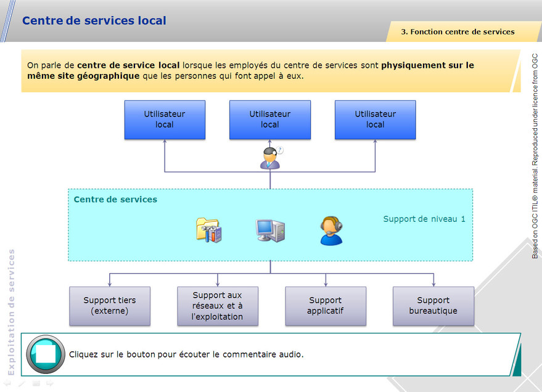Click the 'Centre de services' panel heading
This screenshot has height=392, width=542.
[x=115, y=199]
